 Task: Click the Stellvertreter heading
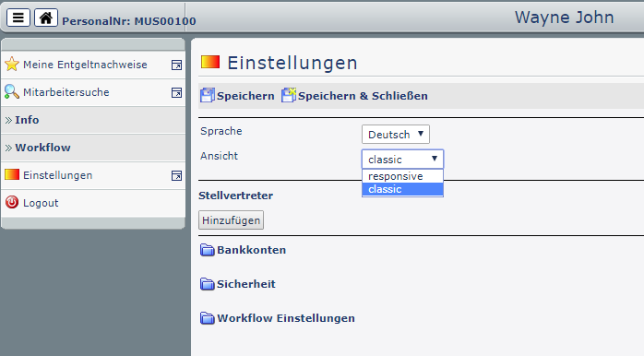236,196
